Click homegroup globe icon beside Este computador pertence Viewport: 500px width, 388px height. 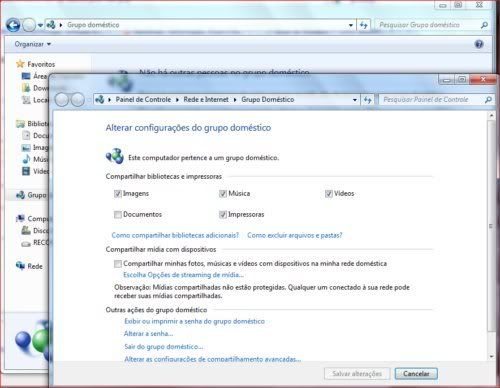tap(115, 156)
